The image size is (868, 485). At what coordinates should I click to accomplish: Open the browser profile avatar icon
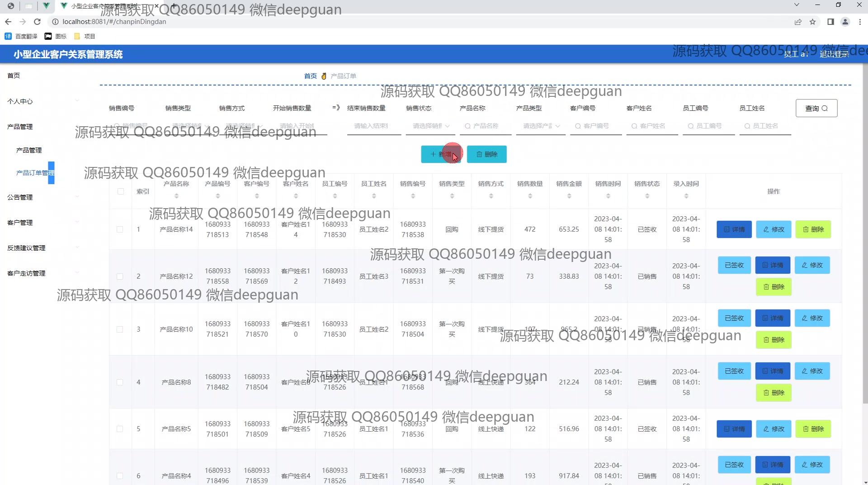[x=844, y=22]
